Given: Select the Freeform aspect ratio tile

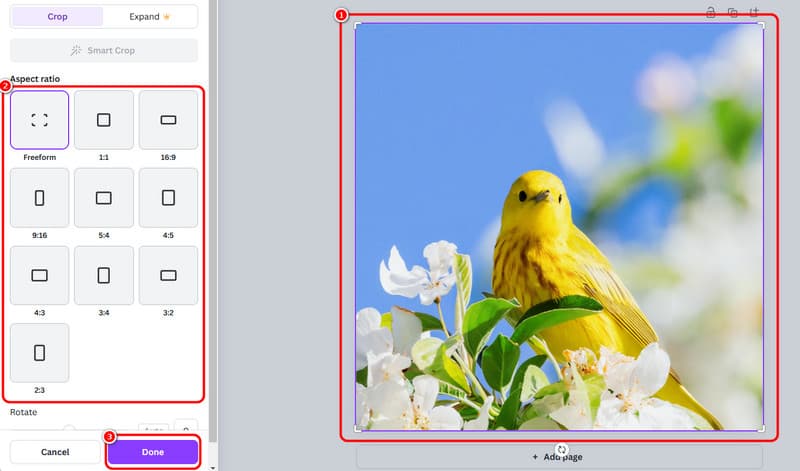Looking at the screenshot, I should (39, 120).
